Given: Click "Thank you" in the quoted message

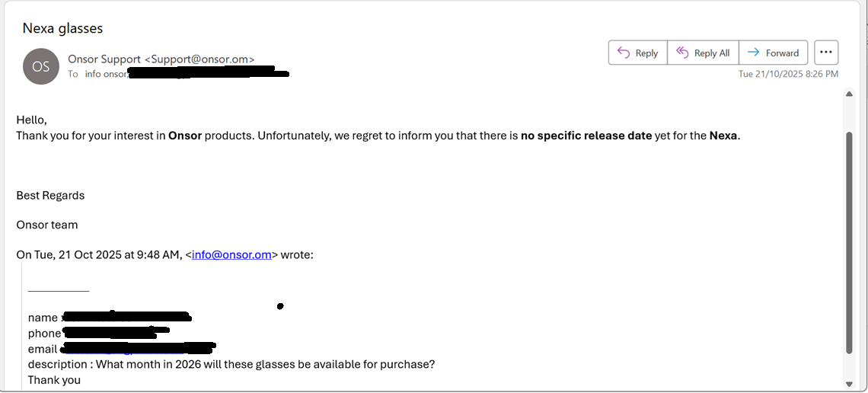Looking at the screenshot, I should pos(54,379).
